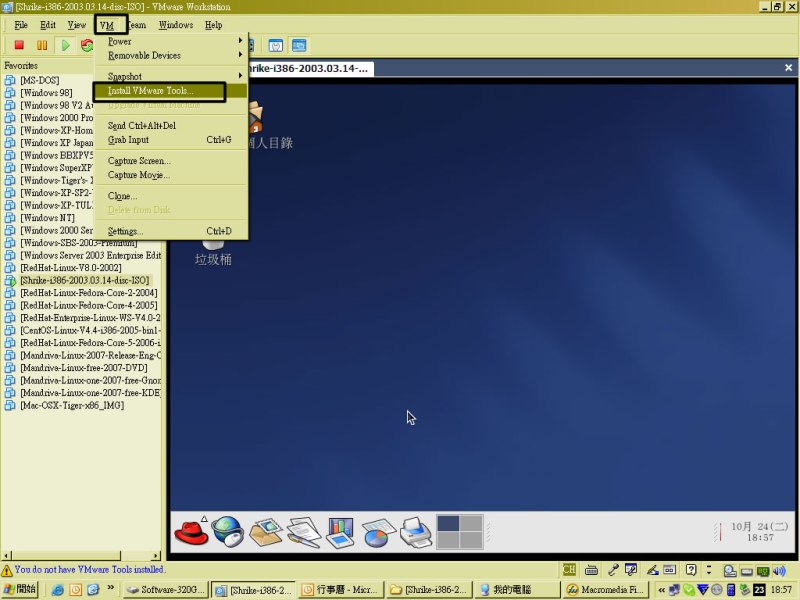Choose Send Ctrl+Alt+Del from VM menu
Image resolution: width=800 pixels, height=600 pixels.
tap(171, 126)
